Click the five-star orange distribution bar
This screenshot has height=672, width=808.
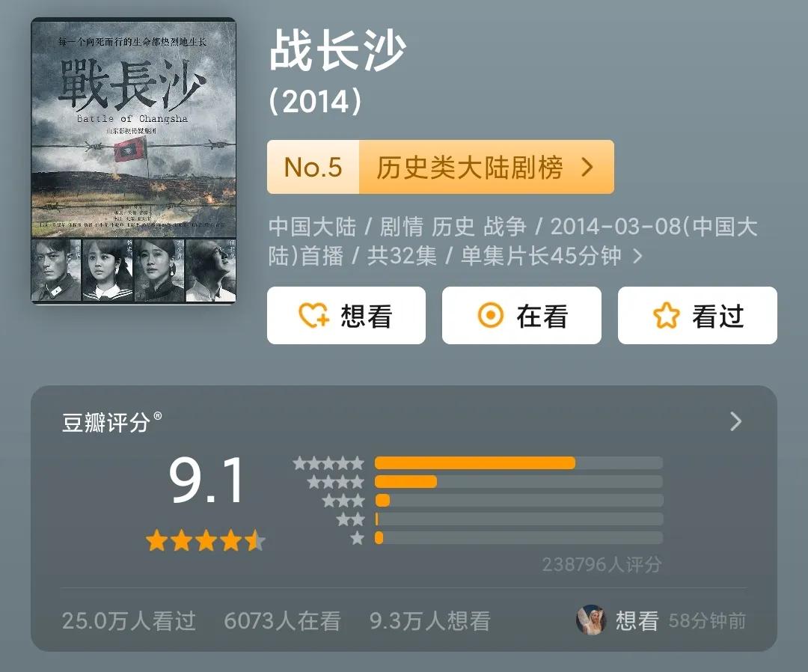tap(475, 462)
